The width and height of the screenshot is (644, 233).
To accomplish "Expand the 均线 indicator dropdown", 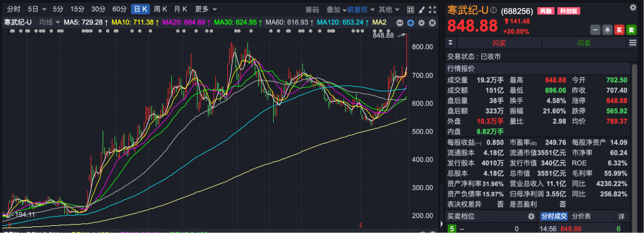I will pos(49,22).
